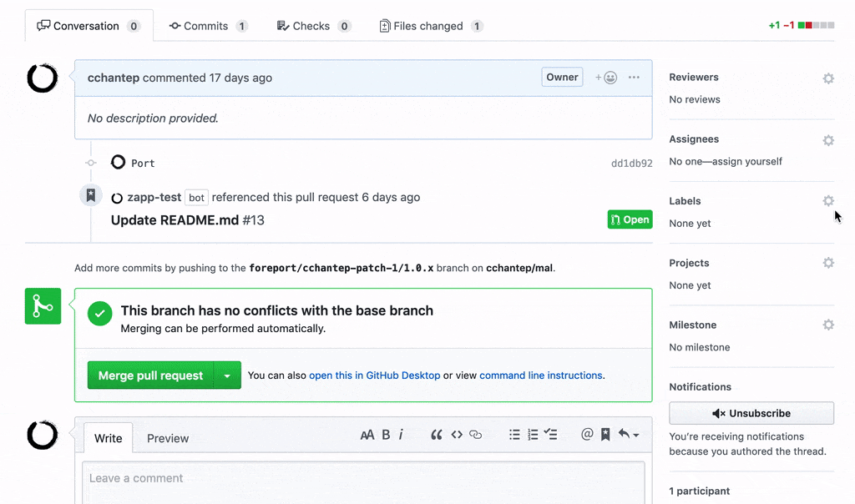This screenshot has height=504, width=855.
Task: Mention a user with the @ icon
Action: [x=587, y=434]
